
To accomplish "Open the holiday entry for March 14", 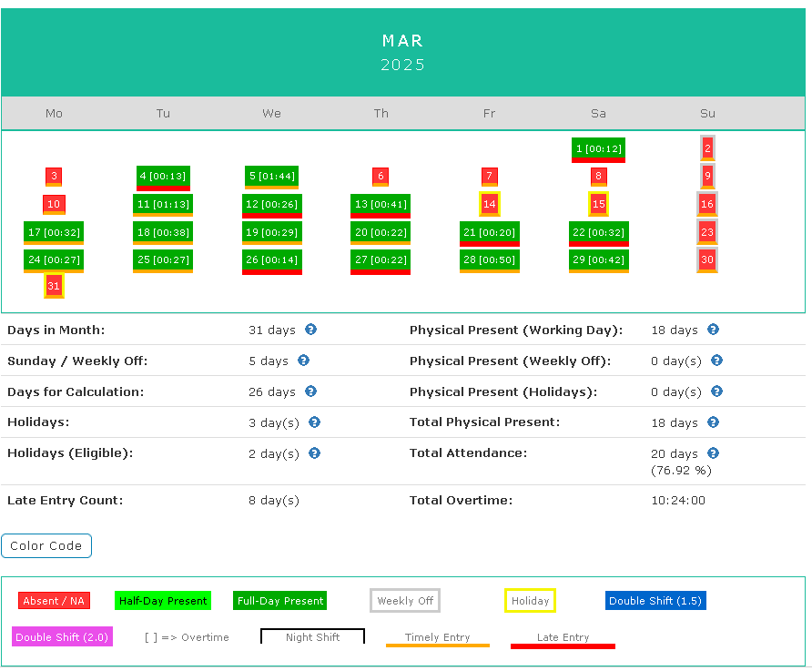I will [x=490, y=204].
